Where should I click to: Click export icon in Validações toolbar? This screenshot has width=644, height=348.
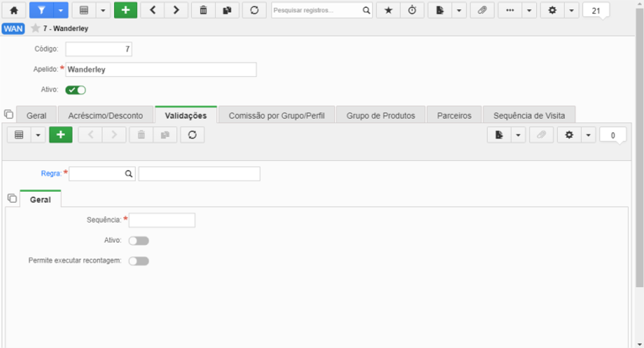pyautogui.click(x=499, y=134)
